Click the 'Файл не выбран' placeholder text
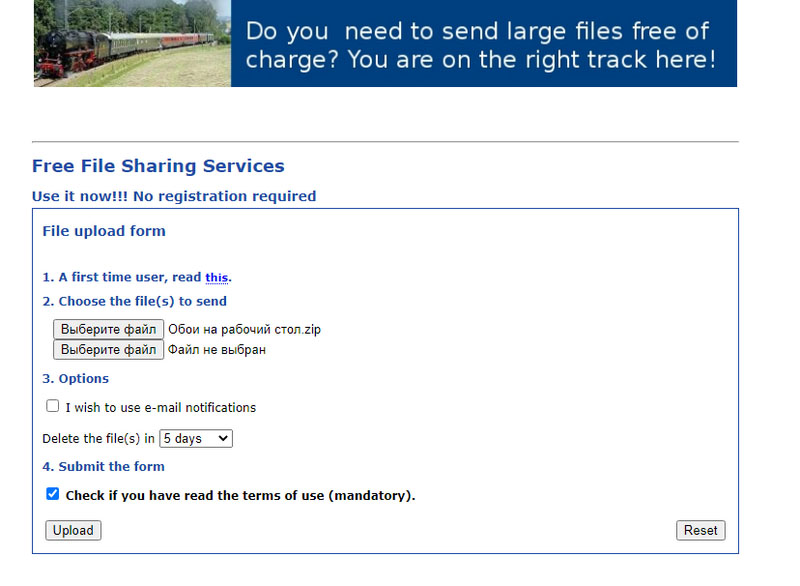Image resolution: width=800 pixels, height=586 pixels. pyautogui.click(x=217, y=350)
